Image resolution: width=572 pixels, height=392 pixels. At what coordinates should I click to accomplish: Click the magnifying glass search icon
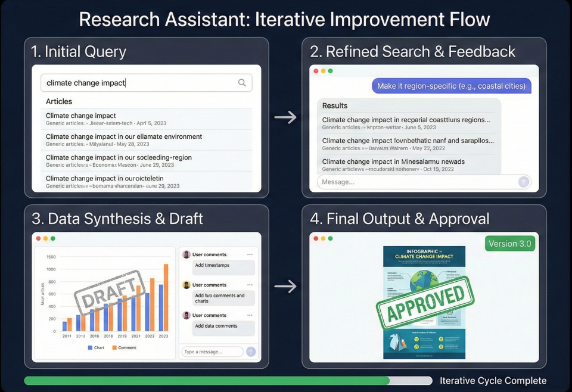242,83
